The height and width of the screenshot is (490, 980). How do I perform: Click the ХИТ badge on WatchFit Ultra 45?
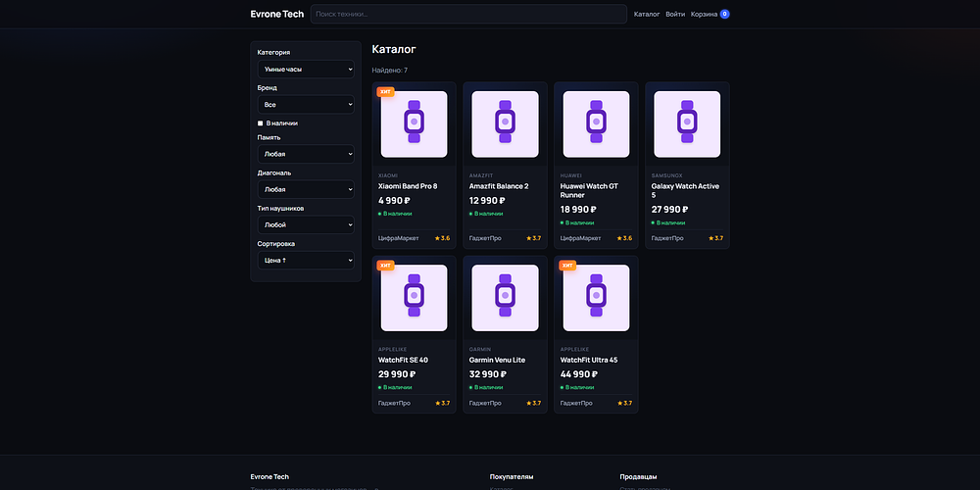point(567,266)
